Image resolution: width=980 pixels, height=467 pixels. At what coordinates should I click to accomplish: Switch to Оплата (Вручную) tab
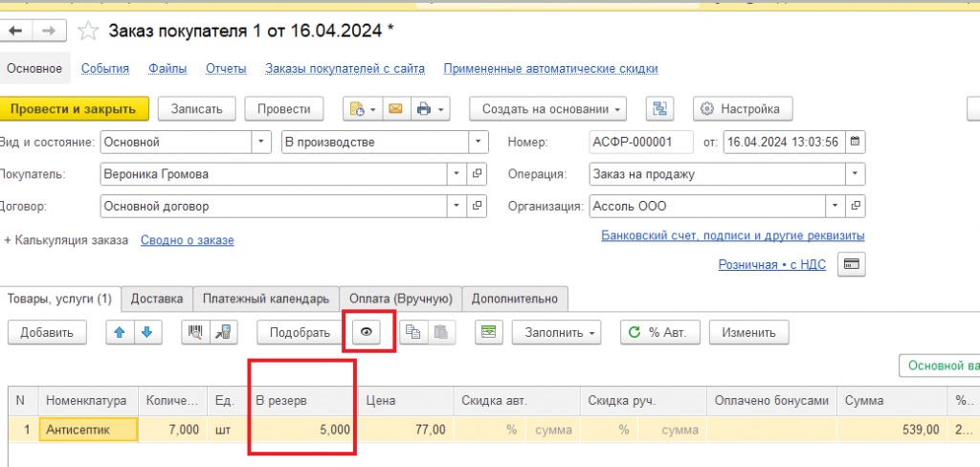tap(401, 299)
